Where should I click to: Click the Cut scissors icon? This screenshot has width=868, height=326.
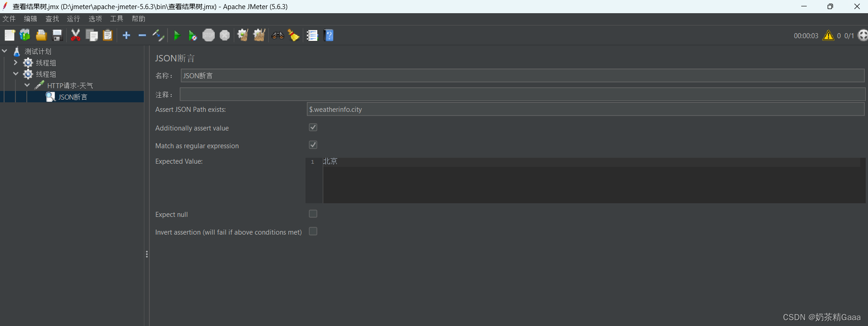[x=75, y=35]
